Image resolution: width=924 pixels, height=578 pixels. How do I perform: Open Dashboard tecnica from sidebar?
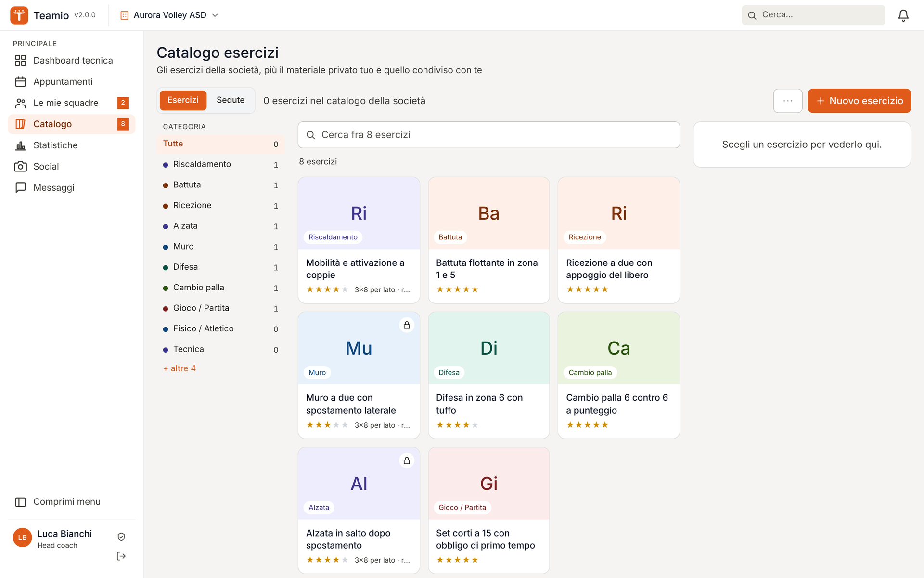(72, 60)
